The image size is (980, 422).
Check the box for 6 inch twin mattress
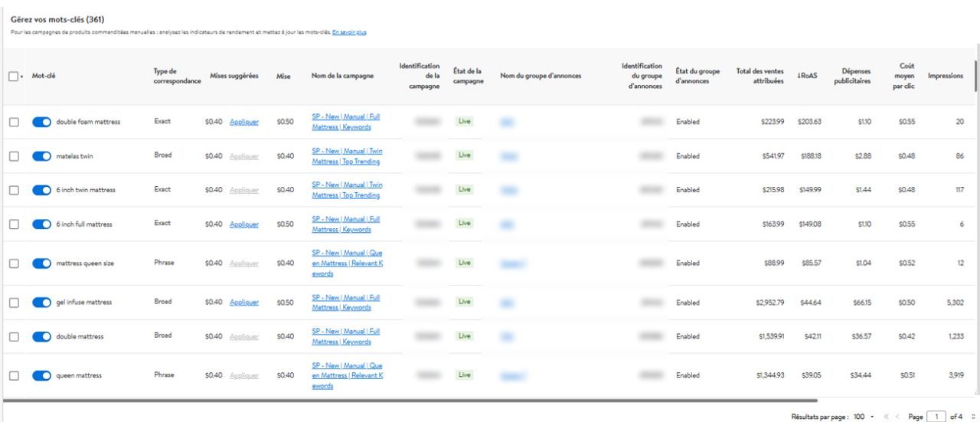point(14,190)
